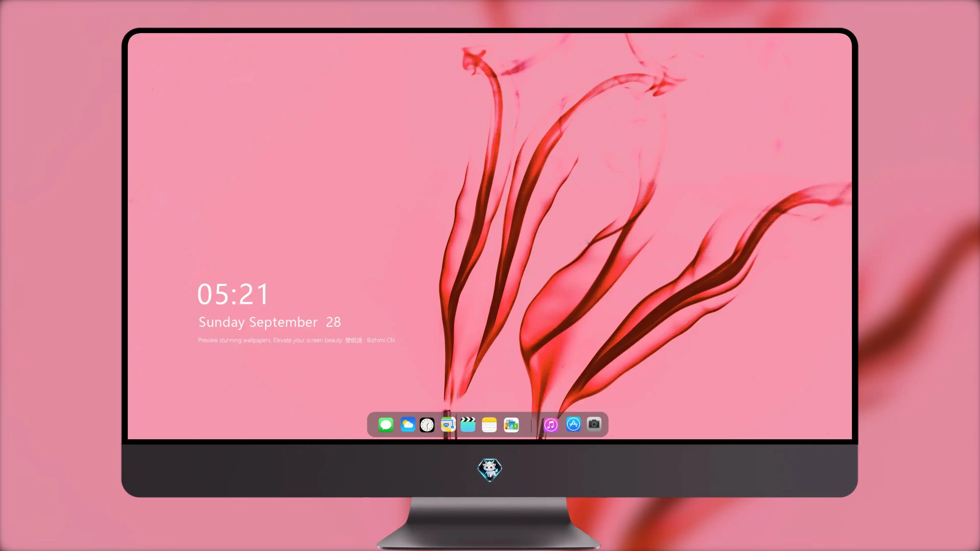The image size is (980, 551).
Task: Launch Maps from the dock
Action: click(448, 425)
